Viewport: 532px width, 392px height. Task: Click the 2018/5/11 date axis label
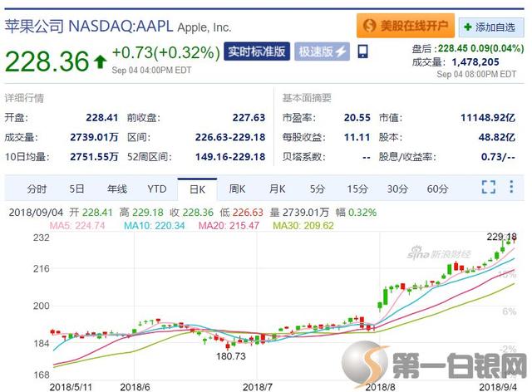click(x=71, y=387)
